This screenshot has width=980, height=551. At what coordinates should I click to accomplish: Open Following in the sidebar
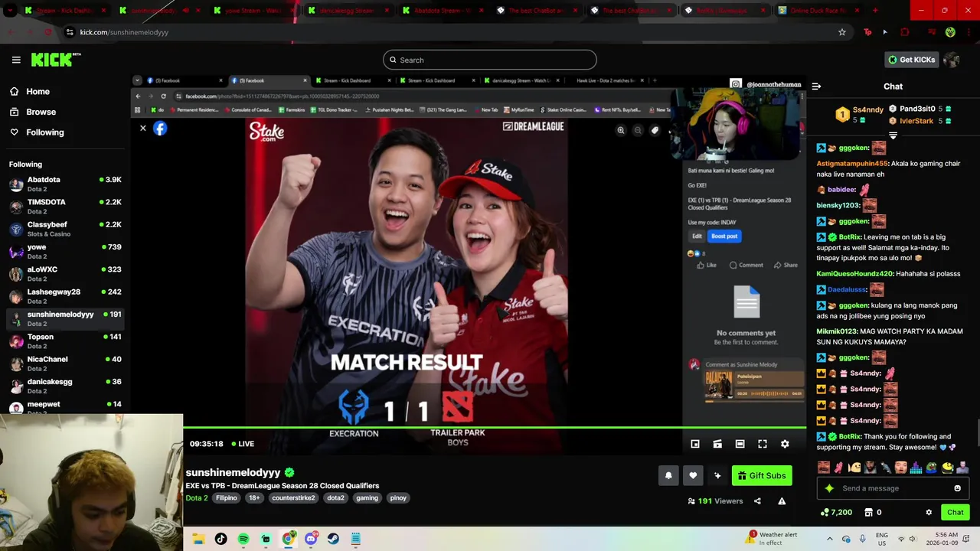(45, 132)
